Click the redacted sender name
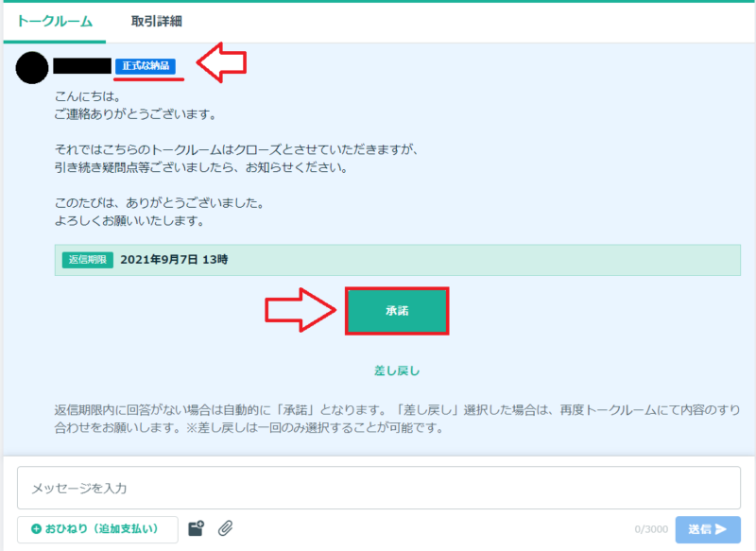The height and width of the screenshot is (551, 756). [x=82, y=66]
